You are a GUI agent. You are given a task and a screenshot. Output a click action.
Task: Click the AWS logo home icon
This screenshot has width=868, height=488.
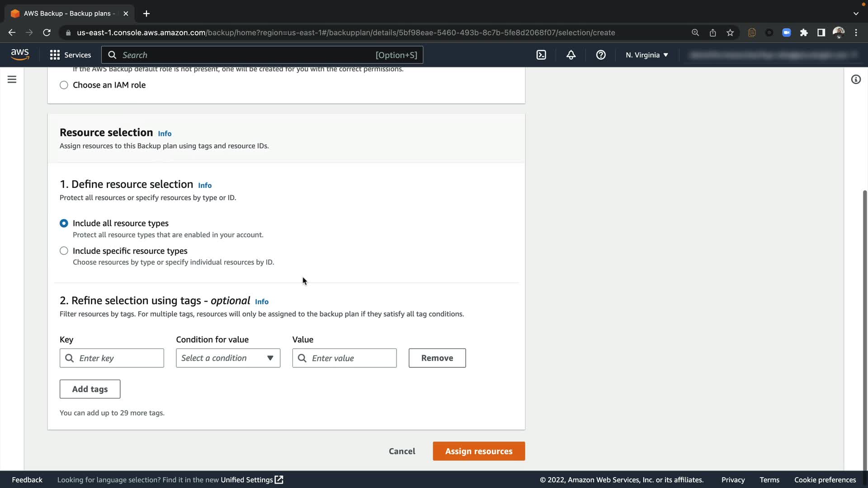pyautogui.click(x=20, y=55)
